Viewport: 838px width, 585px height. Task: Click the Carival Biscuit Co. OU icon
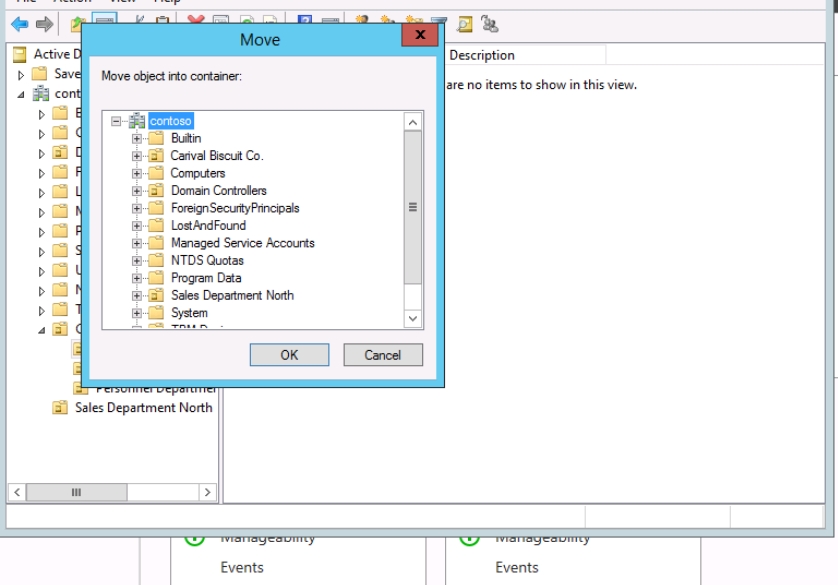click(156, 156)
